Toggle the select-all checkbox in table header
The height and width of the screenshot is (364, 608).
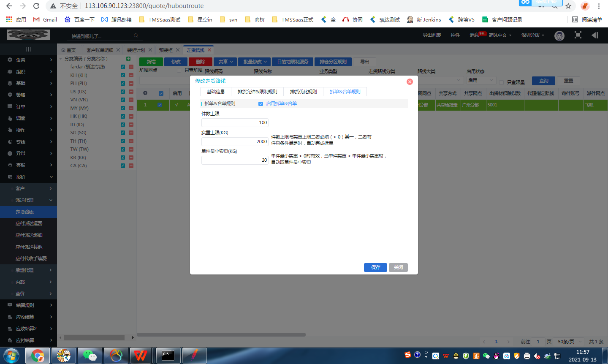click(161, 93)
